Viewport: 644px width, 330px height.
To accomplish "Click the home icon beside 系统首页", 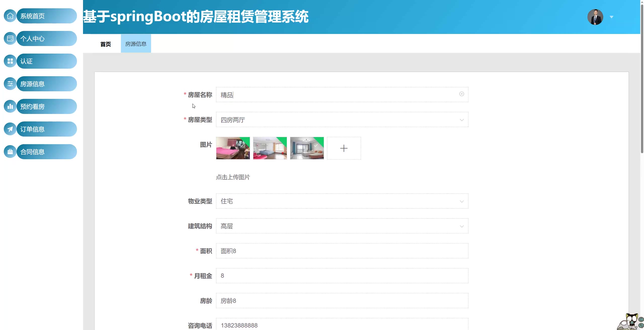I will point(10,16).
